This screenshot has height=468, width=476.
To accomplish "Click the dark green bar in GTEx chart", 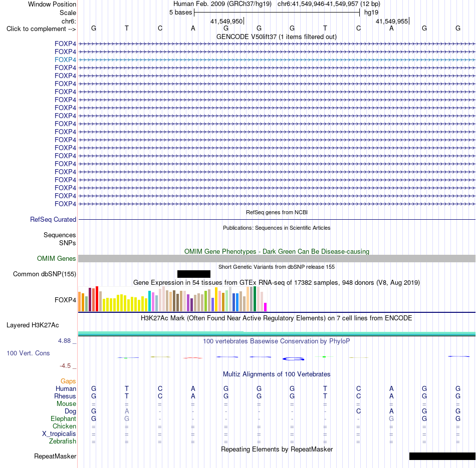I will click(255, 299).
